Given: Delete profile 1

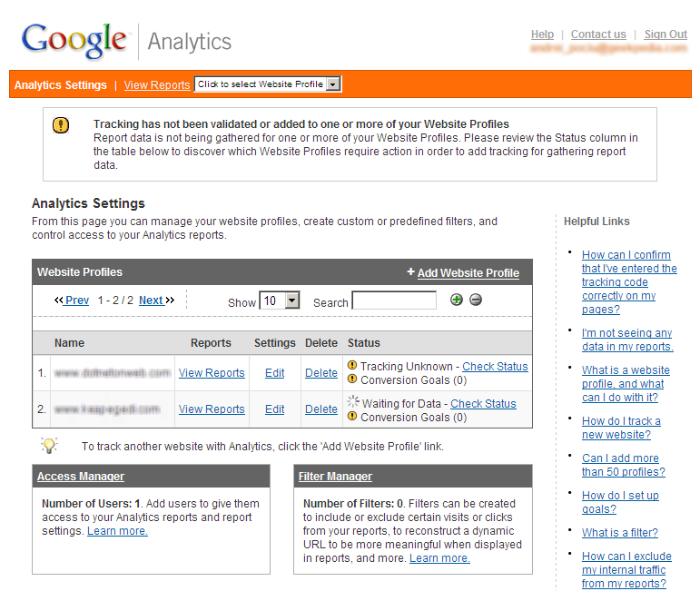Looking at the screenshot, I should 321,373.
